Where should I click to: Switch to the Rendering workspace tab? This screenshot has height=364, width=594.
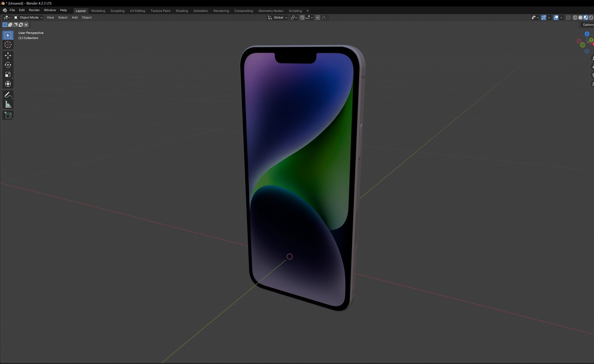[x=221, y=11]
